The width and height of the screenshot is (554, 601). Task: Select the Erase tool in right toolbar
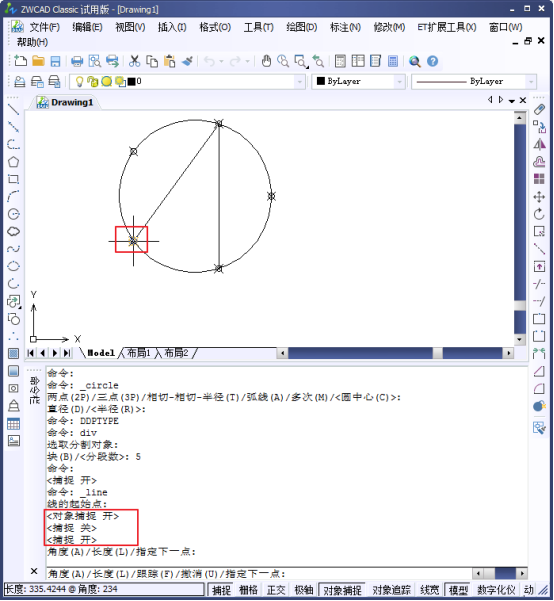pos(539,110)
